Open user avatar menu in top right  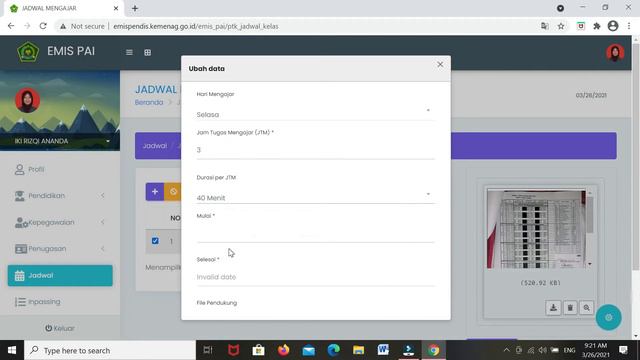(615, 53)
